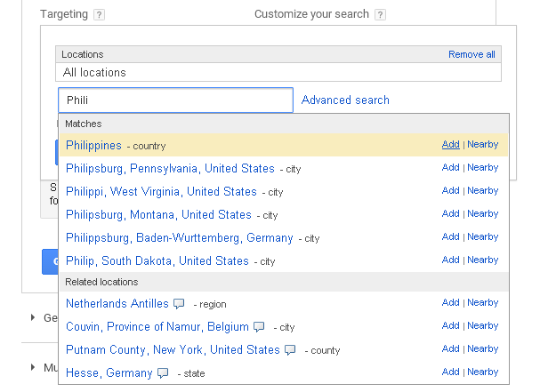Select Philipsburg, Pennsylvania, United States suggestion
Screen dimensions: 540x392
pos(170,168)
